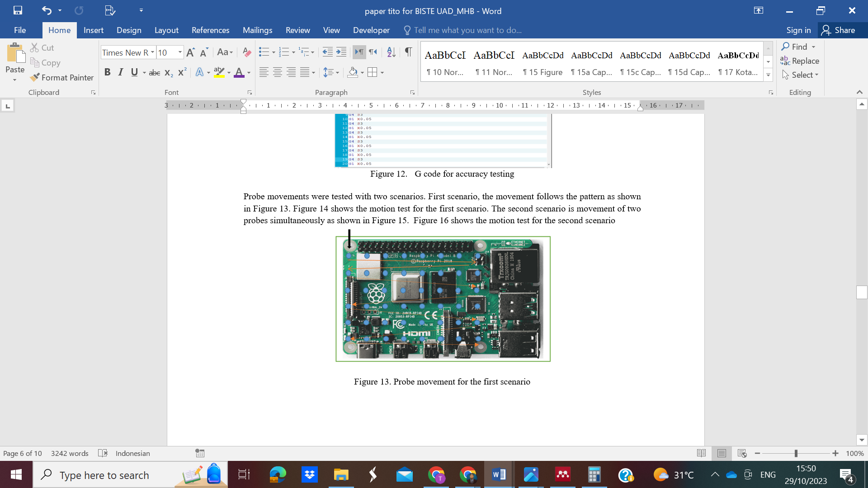
Task: Click the Increase Indent icon
Action: 341,52
